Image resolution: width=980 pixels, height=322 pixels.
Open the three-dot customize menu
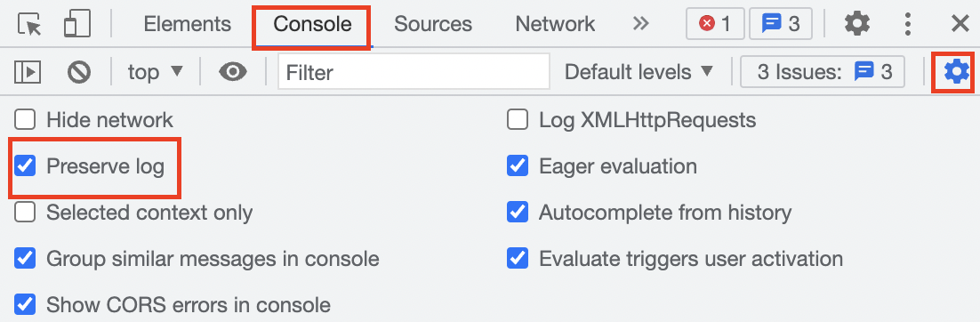[x=908, y=24]
